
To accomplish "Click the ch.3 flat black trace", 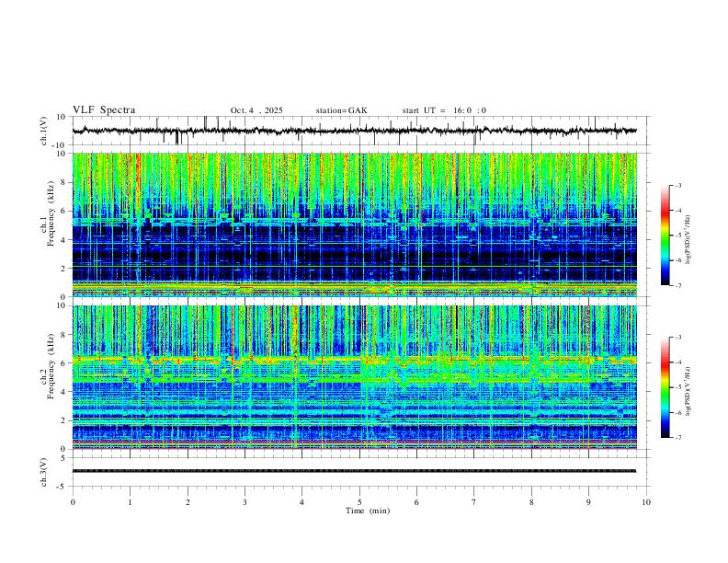I will point(354,471).
